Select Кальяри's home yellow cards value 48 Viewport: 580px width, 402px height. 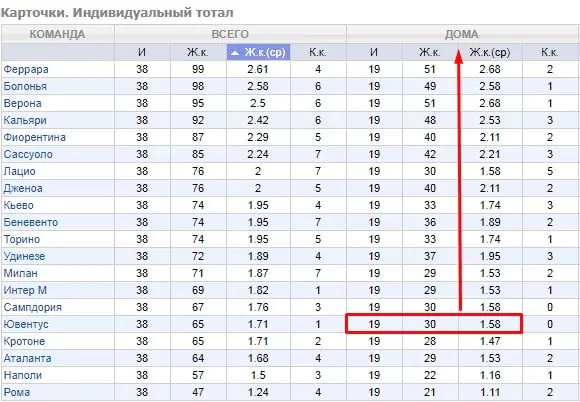pos(430,120)
